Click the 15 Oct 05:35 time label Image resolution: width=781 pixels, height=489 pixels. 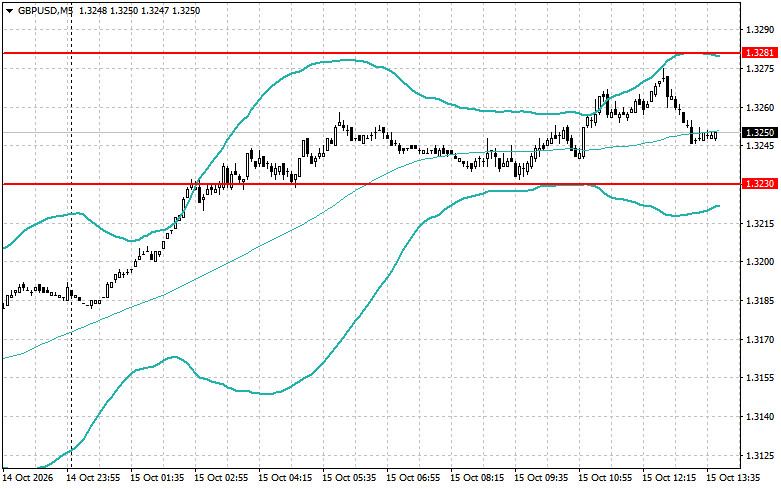click(349, 478)
